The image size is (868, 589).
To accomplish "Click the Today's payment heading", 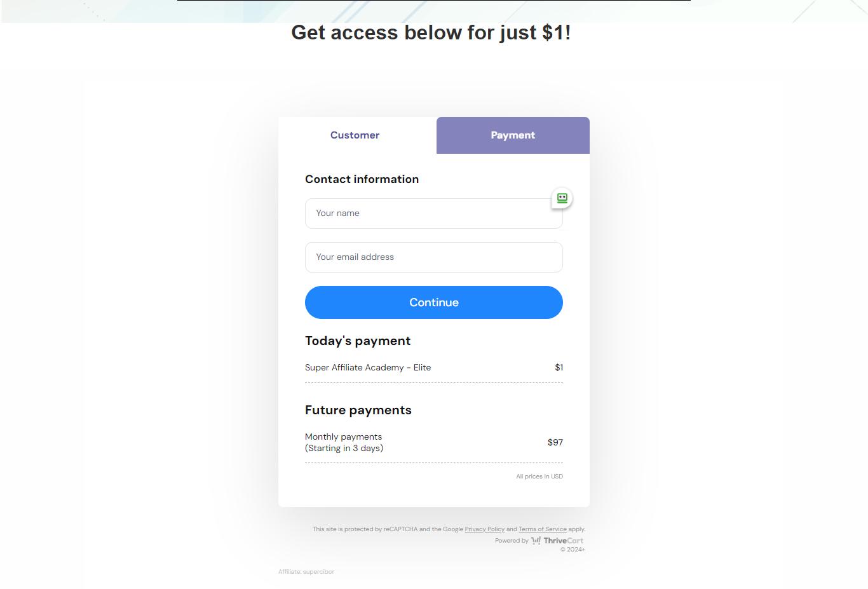I will [358, 341].
